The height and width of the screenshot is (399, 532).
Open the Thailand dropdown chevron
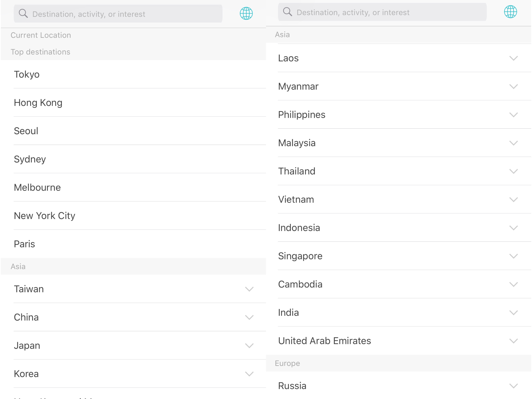tap(513, 171)
